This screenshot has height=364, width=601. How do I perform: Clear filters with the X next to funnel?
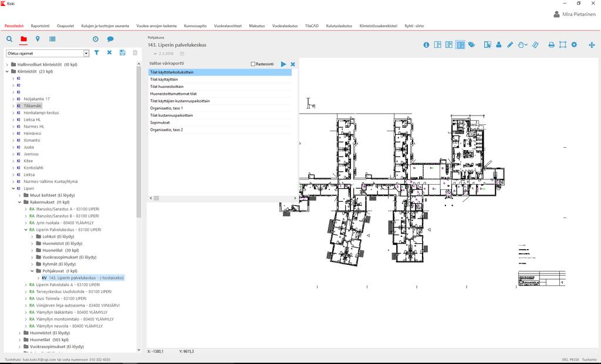point(109,53)
